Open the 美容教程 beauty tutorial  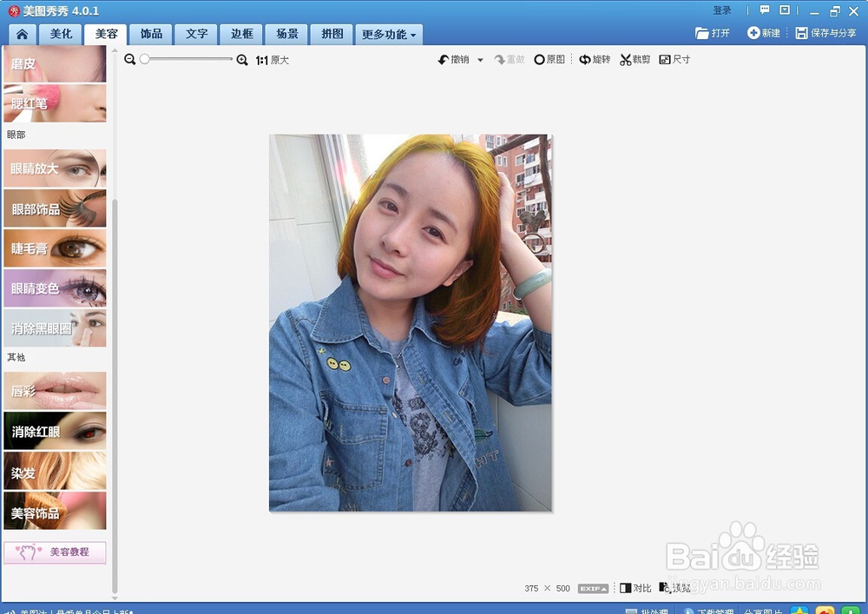tap(54, 552)
